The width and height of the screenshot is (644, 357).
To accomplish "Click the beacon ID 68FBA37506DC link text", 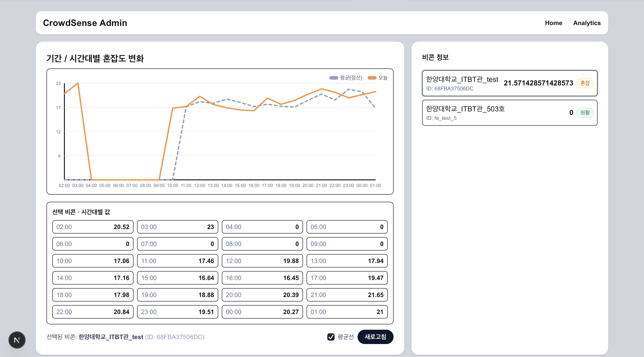I will click(449, 88).
